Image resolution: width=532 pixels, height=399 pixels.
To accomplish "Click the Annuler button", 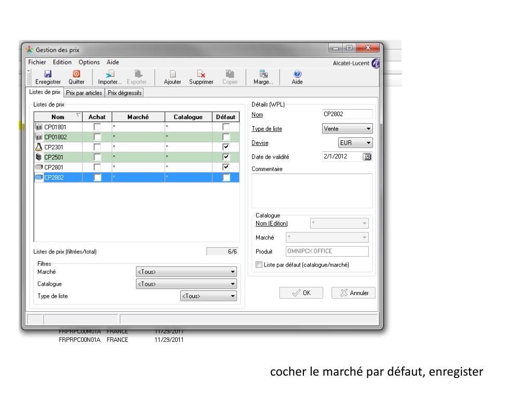I will 353,292.
